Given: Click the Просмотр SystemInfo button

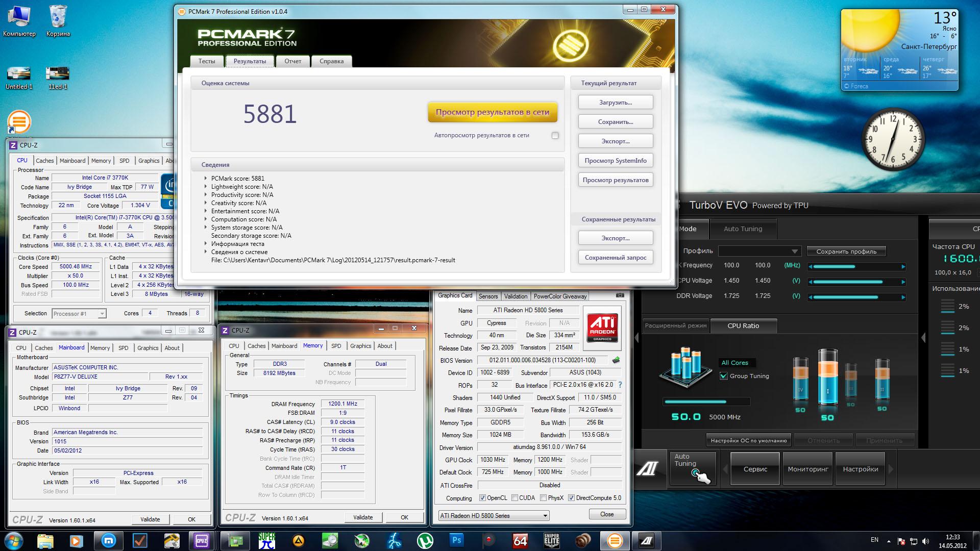Looking at the screenshot, I should point(616,161).
